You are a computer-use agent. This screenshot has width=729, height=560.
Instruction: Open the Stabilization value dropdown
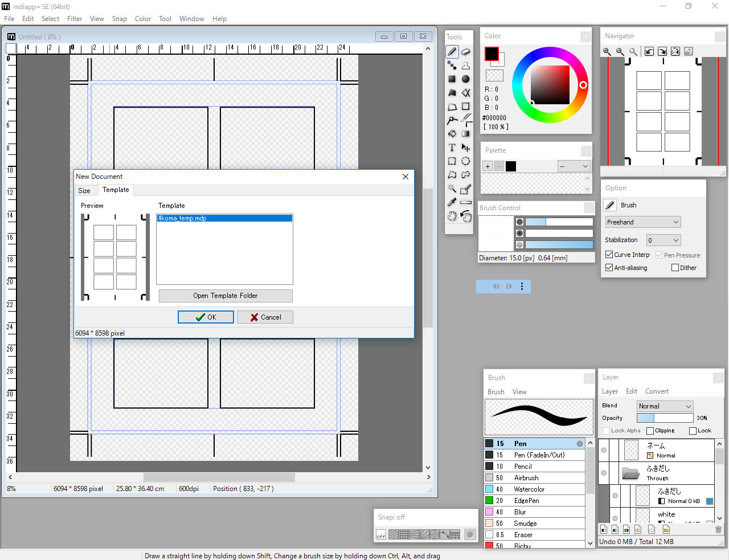pos(663,240)
